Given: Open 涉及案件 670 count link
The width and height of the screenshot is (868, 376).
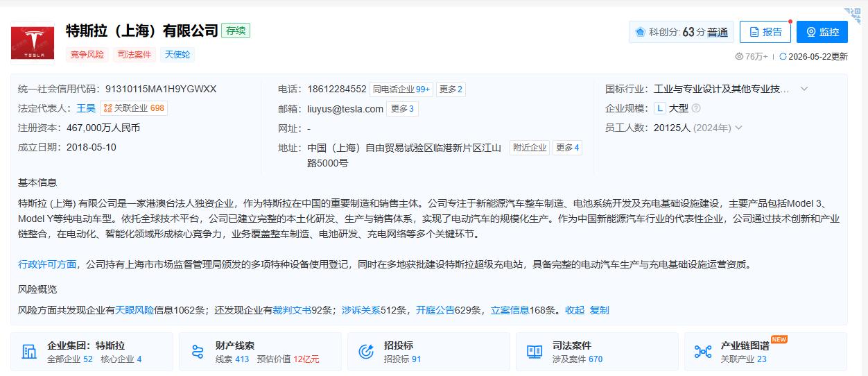Looking at the screenshot, I should (x=578, y=359).
